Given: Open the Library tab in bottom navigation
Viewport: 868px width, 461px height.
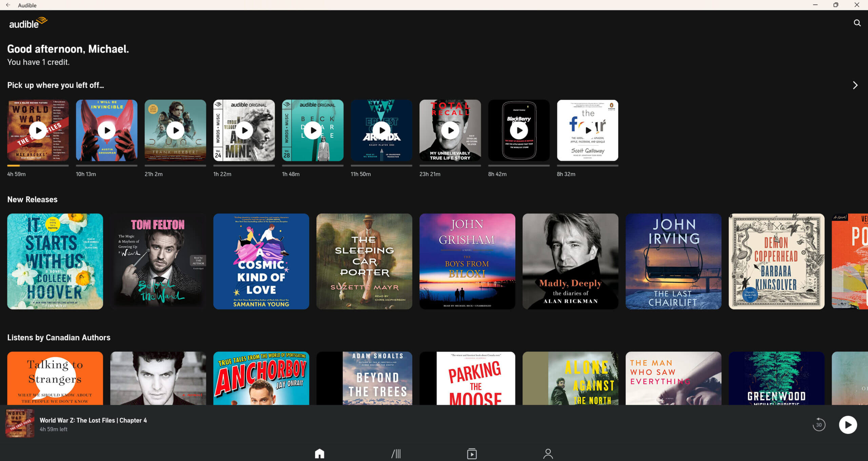Looking at the screenshot, I should (396, 453).
